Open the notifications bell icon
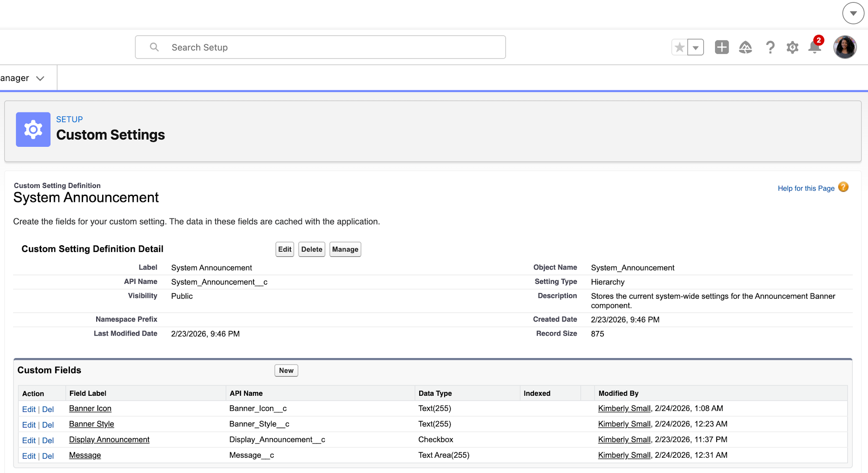Image resolution: width=868 pixels, height=473 pixels. pyautogui.click(x=814, y=47)
